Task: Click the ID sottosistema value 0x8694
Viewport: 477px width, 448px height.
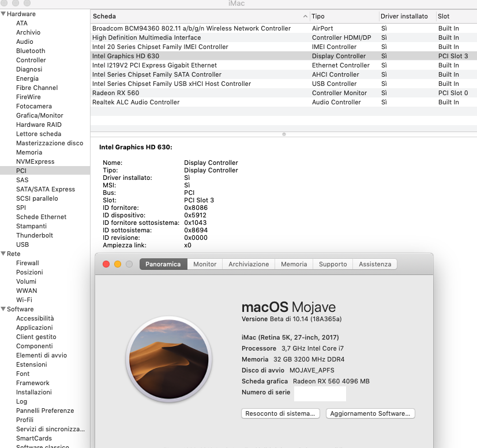Action: (x=196, y=230)
